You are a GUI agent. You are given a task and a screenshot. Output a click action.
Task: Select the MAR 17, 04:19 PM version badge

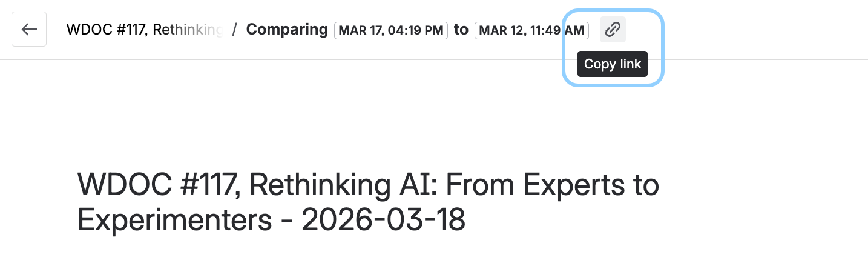[391, 30]
